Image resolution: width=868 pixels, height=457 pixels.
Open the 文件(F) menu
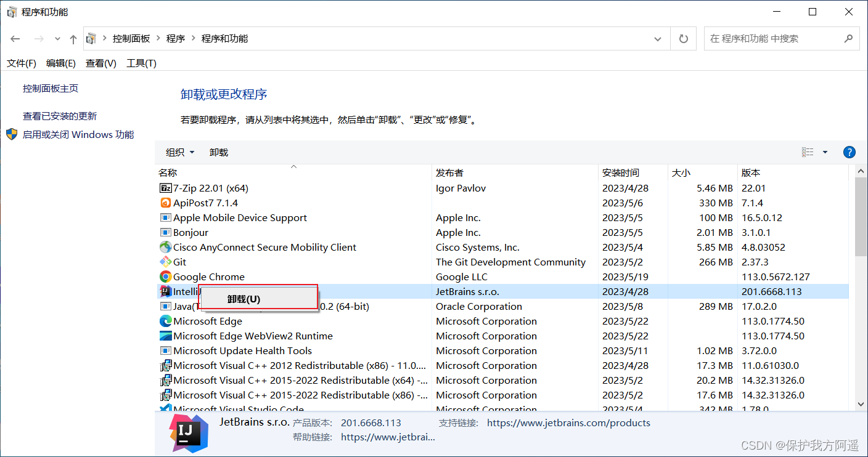point(22,63)
